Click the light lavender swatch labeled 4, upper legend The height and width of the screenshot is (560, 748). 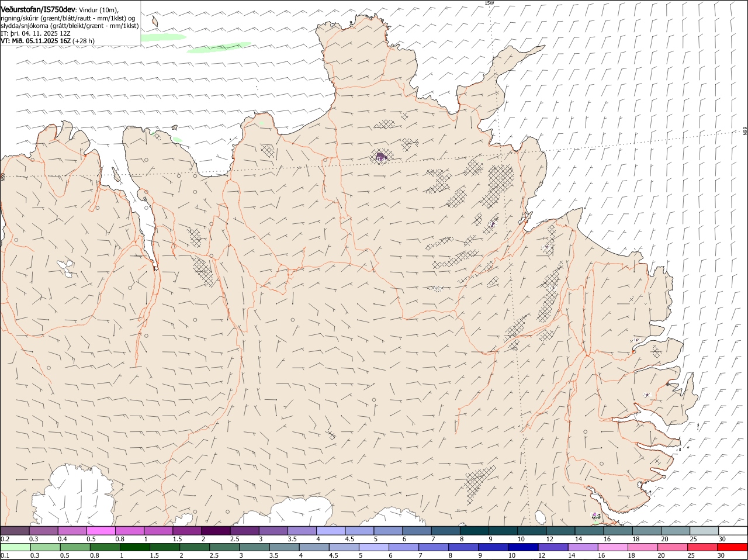pyautogui.click(x=331, y=530)
